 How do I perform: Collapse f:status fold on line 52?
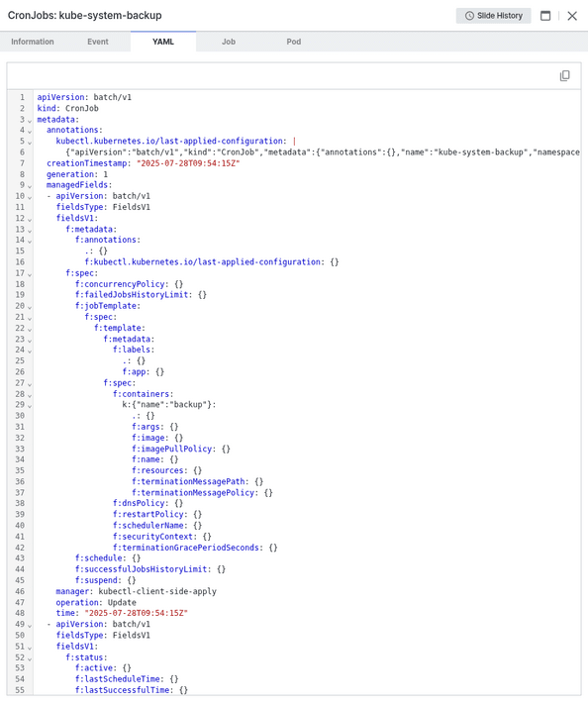click(x=30, y=658)
